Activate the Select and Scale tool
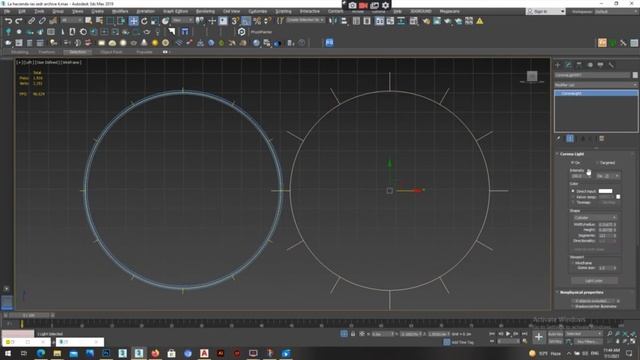 [x=155, y=21]
